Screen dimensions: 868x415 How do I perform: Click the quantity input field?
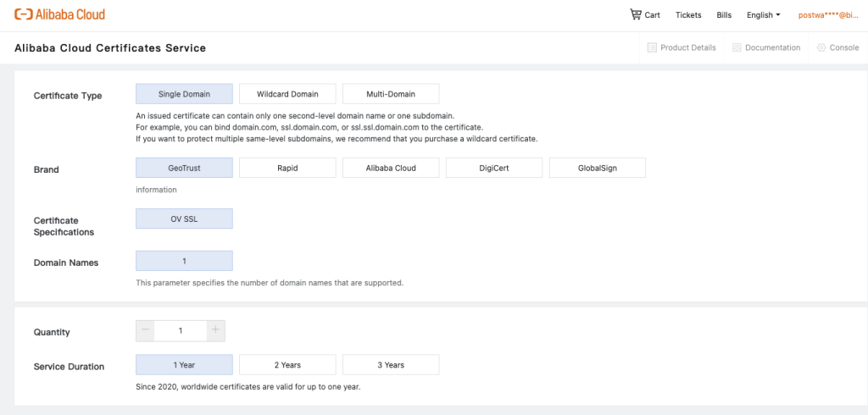[181, 330]
